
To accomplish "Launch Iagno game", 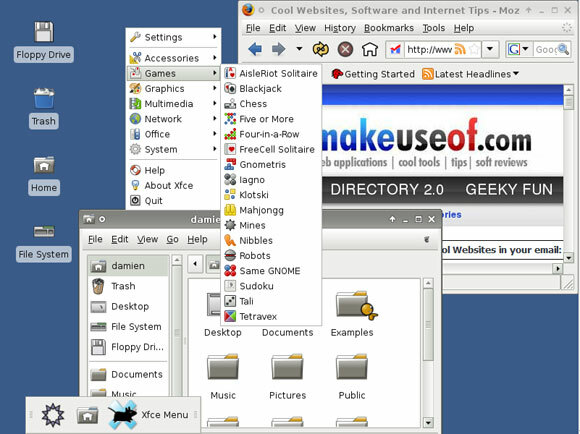I will pos(271,179).
